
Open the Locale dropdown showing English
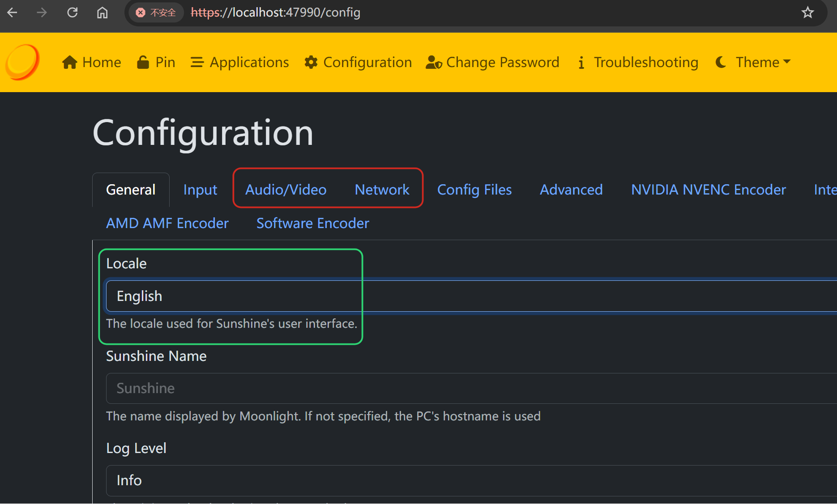point(471,296)
